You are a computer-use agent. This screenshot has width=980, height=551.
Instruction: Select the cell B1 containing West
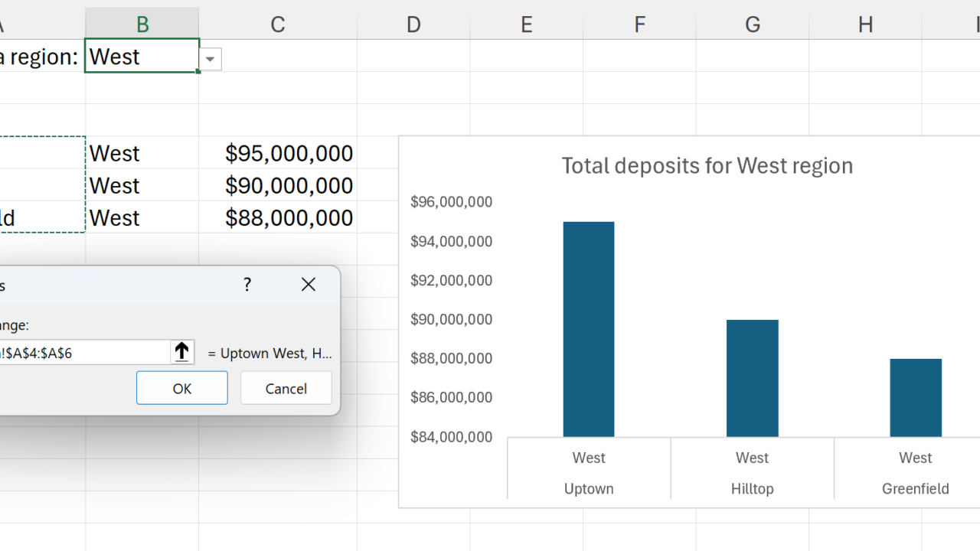coord(142,57)
